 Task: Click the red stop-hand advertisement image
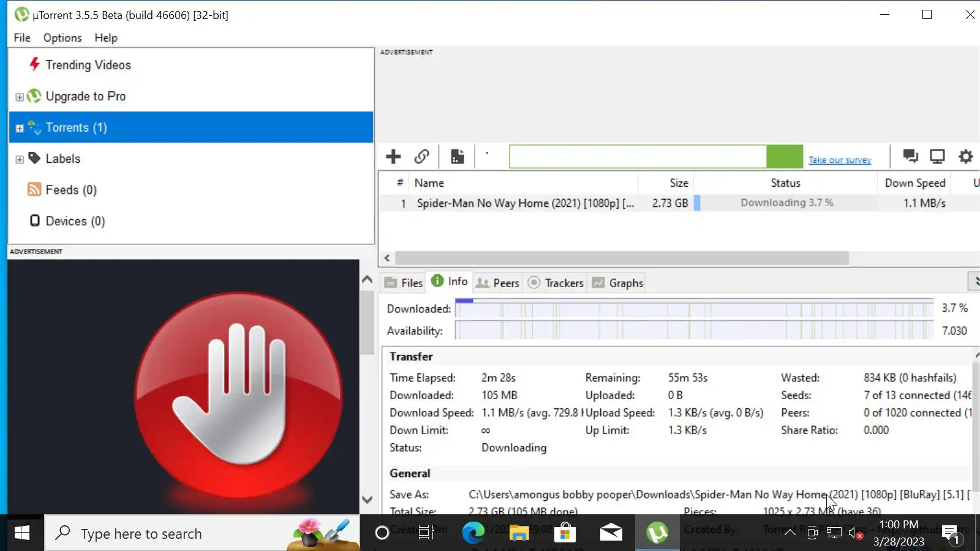point(238,395)
